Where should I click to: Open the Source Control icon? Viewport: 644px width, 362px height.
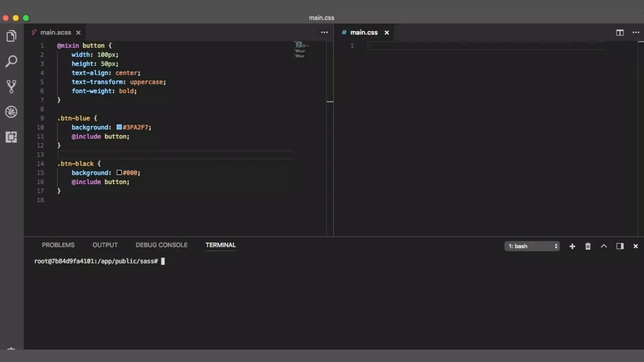[11, 86]
